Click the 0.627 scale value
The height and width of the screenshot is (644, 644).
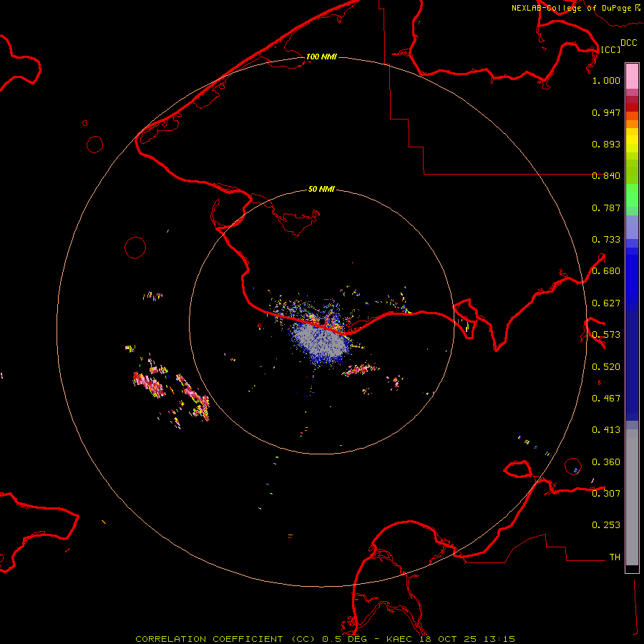pyautogui.click(x=606, y=303)
